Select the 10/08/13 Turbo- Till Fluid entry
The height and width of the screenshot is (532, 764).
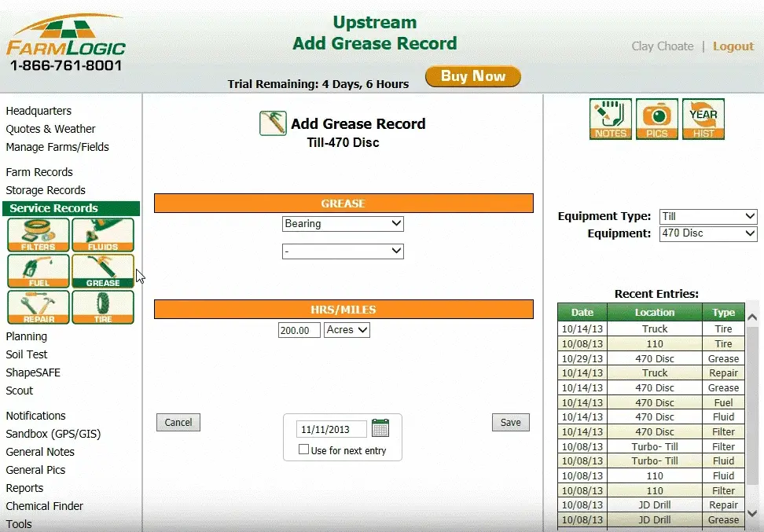click(x=651, y=460)
